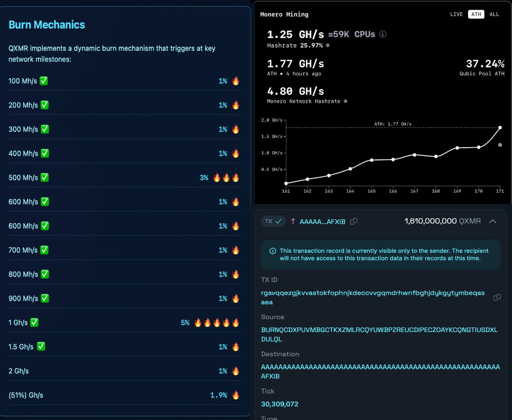This screenshot has width=512, height=420.
Task: Click the fire icon in the 200 Mh/s row
Action: [x=236, y=105]
